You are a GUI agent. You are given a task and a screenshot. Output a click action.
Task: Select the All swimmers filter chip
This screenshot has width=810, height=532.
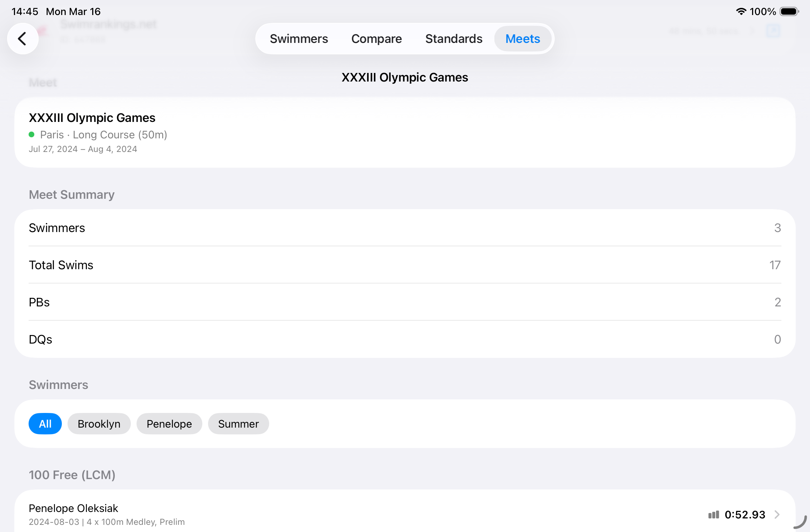tap(45, 424)
